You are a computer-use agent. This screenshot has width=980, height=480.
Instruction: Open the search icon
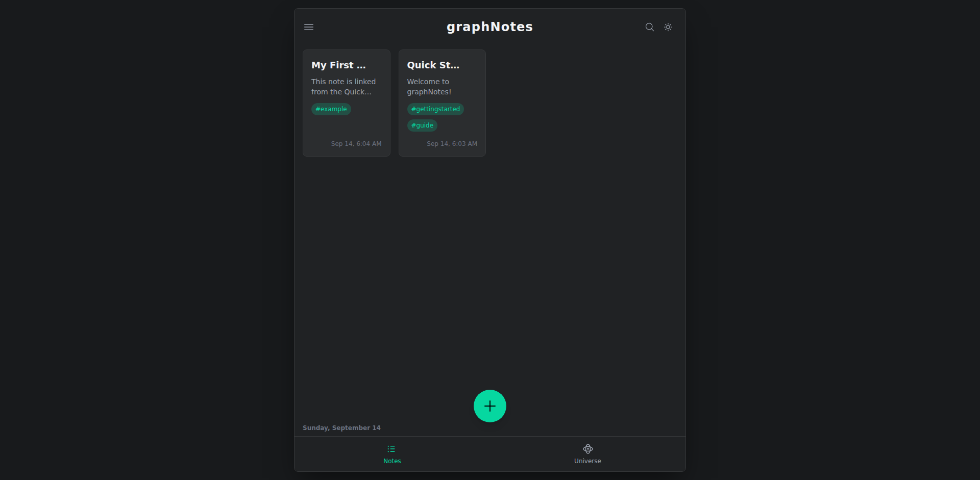pos(649,27)
